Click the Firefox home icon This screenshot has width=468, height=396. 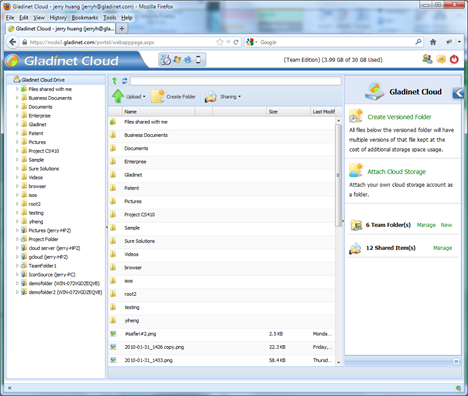pyautogui.click(x=433, y=42)
